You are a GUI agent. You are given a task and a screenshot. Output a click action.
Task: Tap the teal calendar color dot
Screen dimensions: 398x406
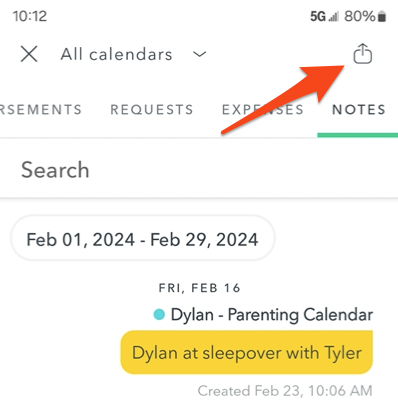point(159,314)
